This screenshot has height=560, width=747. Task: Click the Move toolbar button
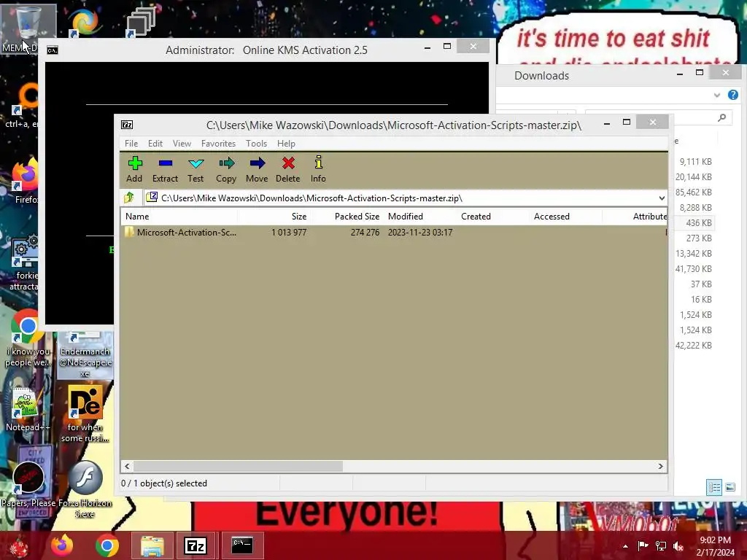click(257, 169)
